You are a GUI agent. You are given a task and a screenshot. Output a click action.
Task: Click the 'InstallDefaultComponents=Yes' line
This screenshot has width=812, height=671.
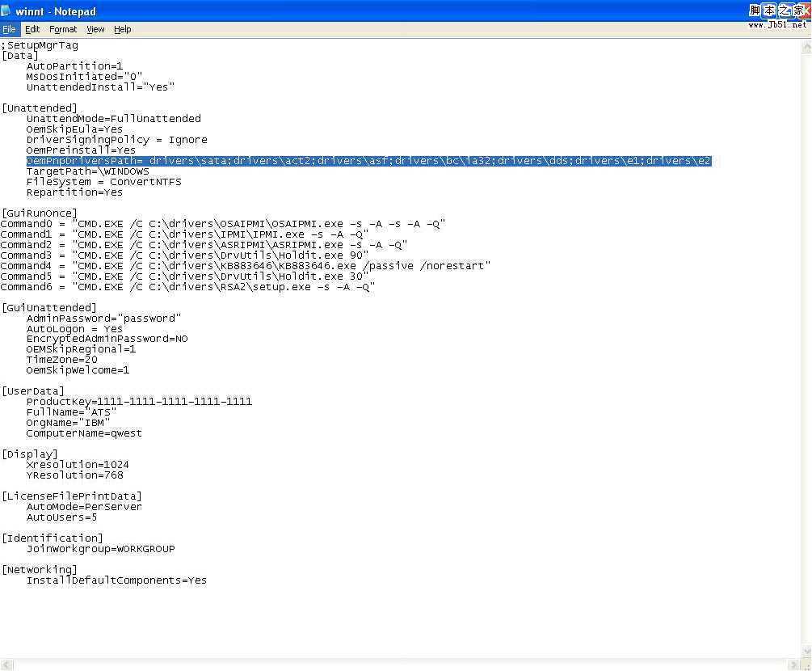tap(116, 580)
